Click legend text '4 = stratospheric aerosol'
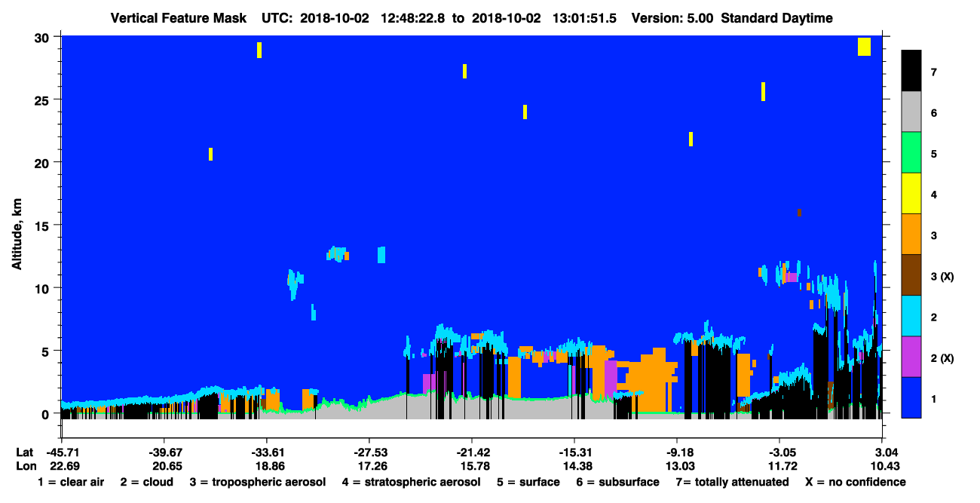 [x=411, y=482]
